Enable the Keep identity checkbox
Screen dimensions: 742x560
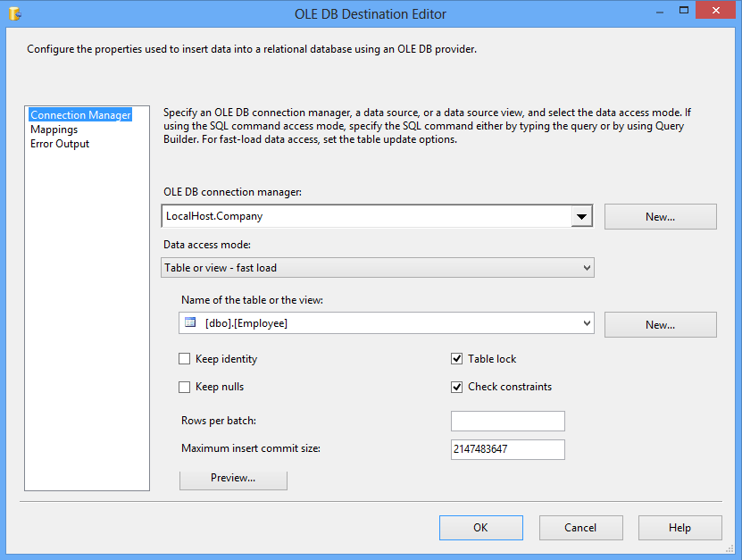pos(185,359)
